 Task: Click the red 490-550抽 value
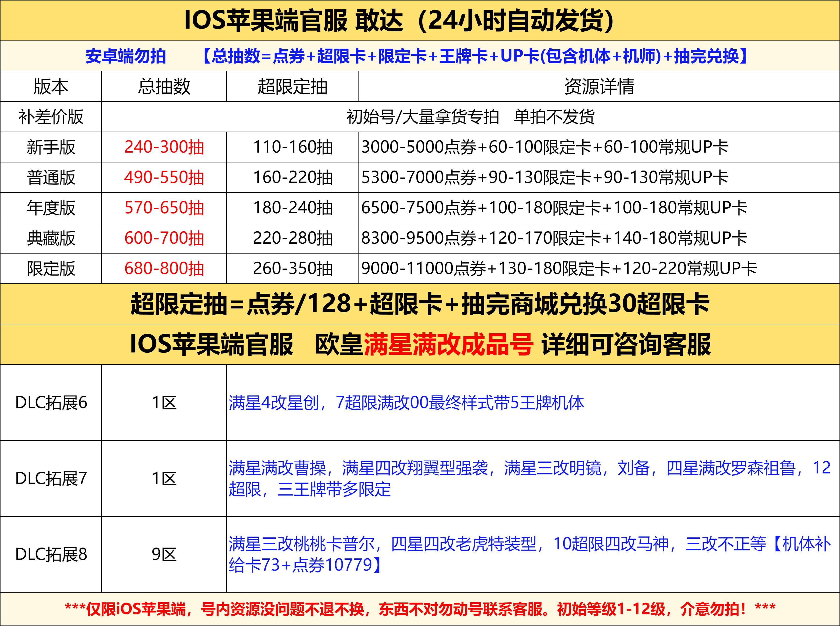[164, 177]
